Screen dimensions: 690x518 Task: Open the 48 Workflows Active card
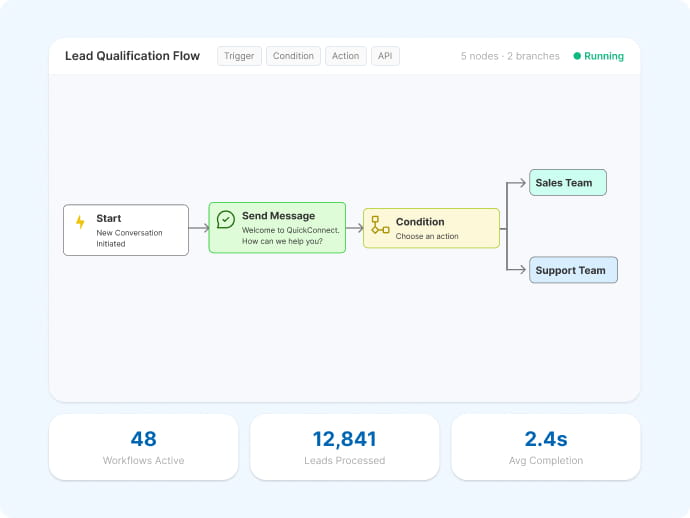pyautogui.click(x=143, y=447)
